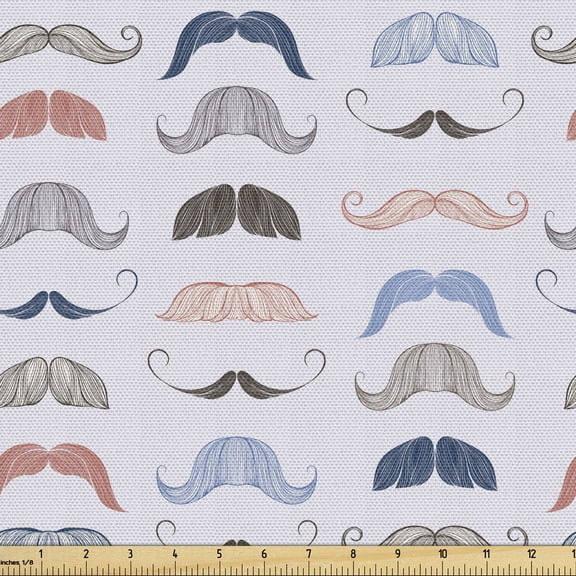Click the number 5 on the ruler

click(x=219, y=554)
